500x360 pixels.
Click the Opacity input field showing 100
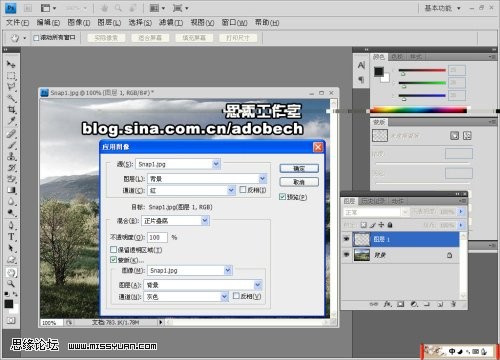click(x=157, y=237)
